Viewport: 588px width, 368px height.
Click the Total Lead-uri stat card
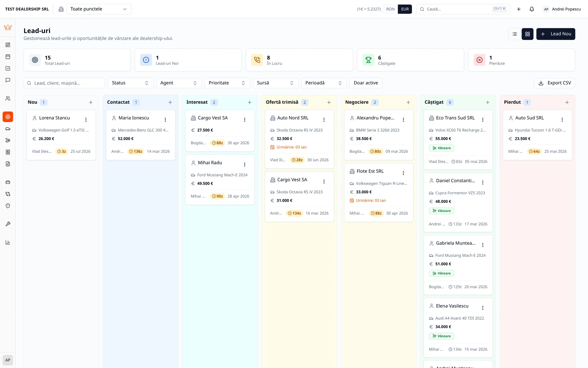(x=77, y=60)
